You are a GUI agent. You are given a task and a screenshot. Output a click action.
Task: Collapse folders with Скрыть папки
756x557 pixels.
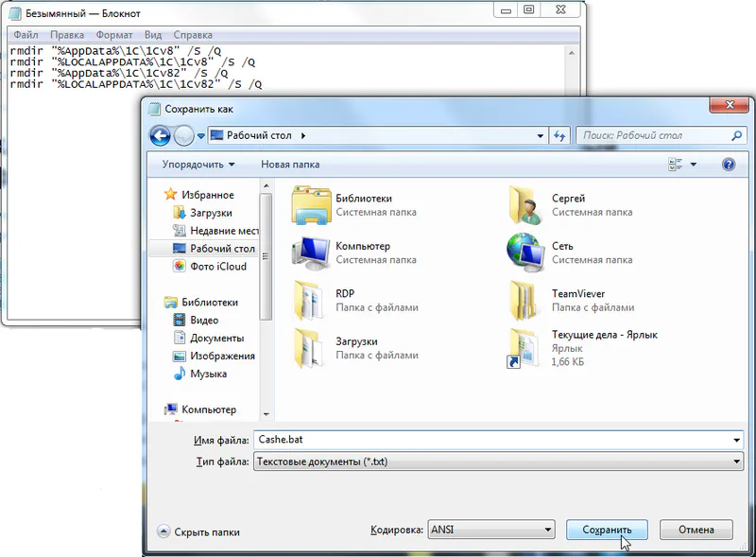[x=198, y=531]
